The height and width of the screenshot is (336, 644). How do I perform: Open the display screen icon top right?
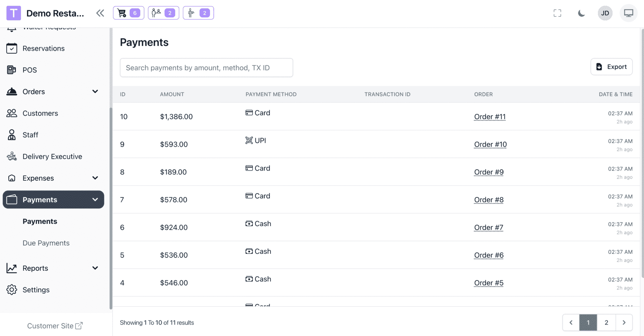[x=628, y=13]
